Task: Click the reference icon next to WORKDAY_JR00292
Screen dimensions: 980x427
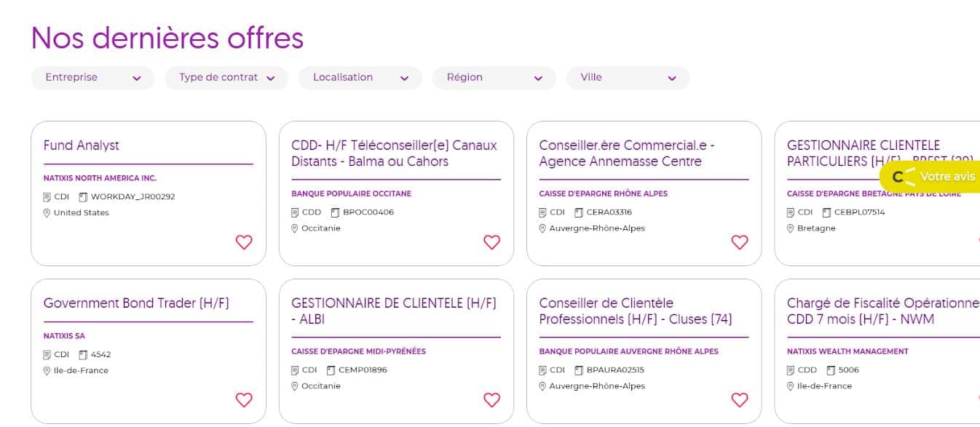Action: coord(83,197)
